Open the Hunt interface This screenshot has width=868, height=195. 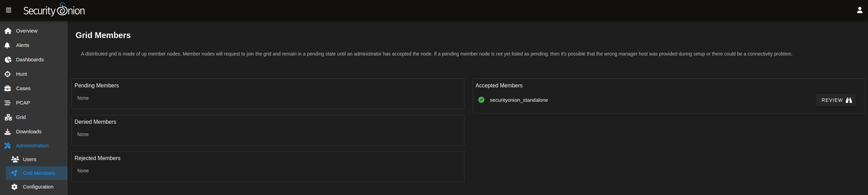pyautogui.click(x=34, y=74)
